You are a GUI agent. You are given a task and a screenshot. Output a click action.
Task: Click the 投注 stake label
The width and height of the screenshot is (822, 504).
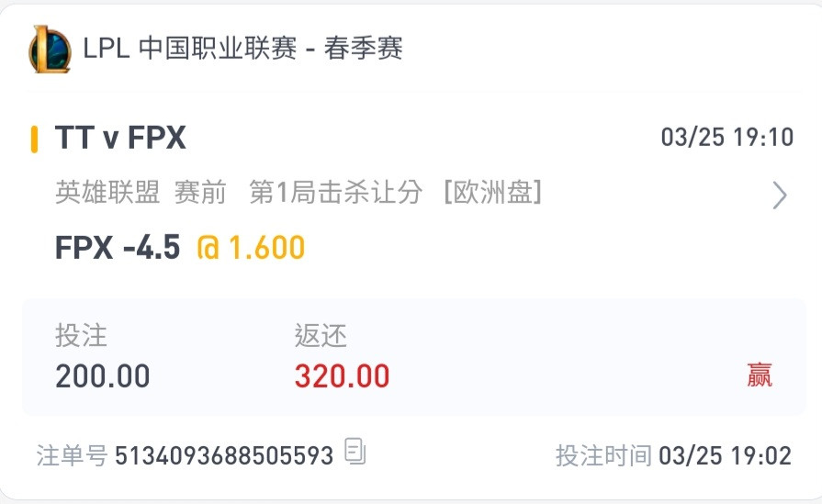81,335
